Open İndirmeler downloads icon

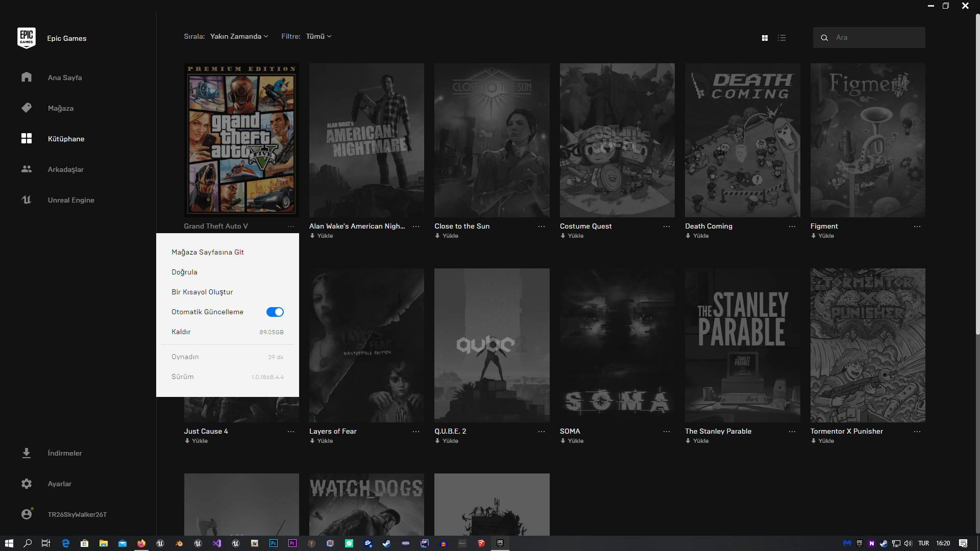[x=27, y=453]
